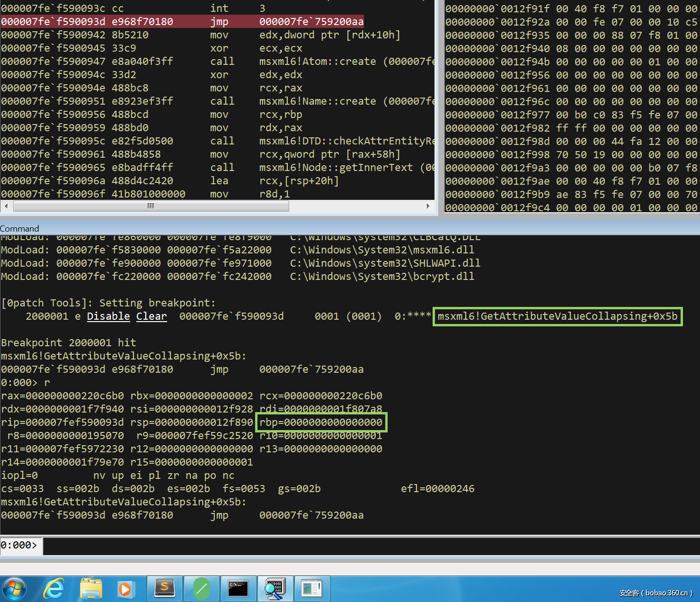Focus the debugger command input field
The height and width of the screenshot is (602, 700).
(369, 546)
